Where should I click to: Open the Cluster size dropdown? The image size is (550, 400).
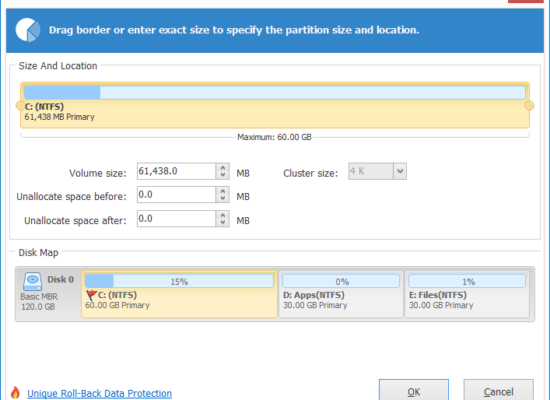coord(400,171)
